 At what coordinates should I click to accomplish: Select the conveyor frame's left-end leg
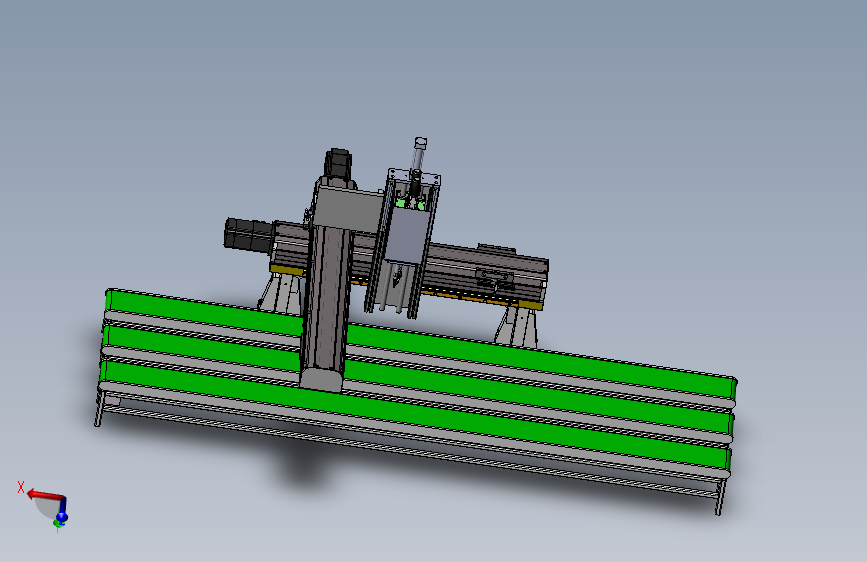99,408
